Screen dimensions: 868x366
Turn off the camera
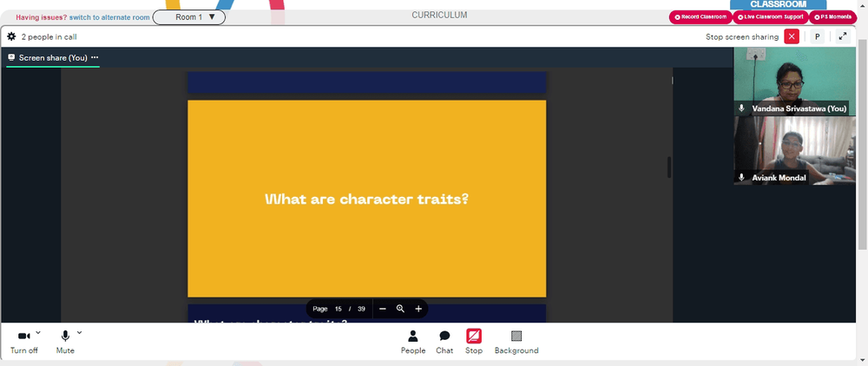pos(23,343)
